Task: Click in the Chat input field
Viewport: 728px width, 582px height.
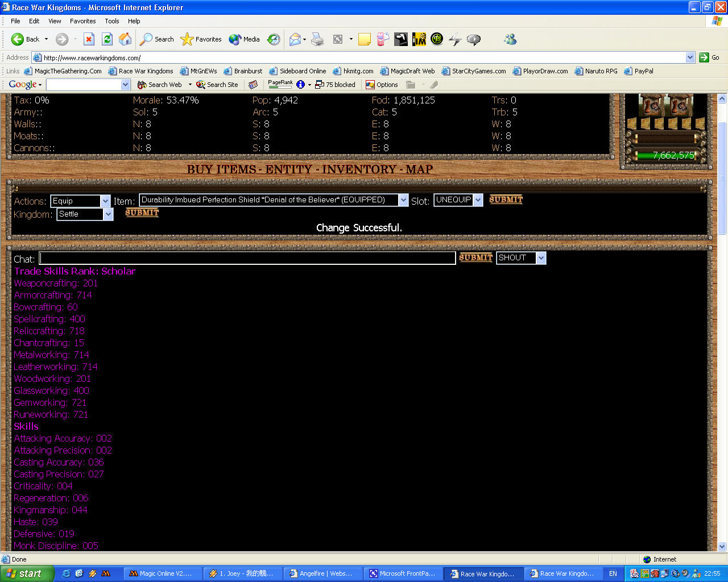Action: (247, 259)
